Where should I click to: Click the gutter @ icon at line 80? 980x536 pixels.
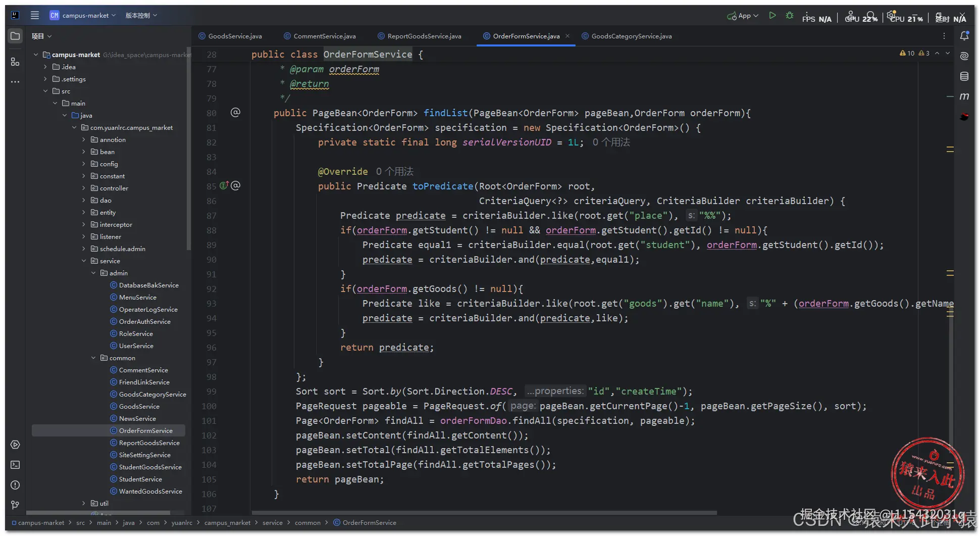click(x=235, y=113)
